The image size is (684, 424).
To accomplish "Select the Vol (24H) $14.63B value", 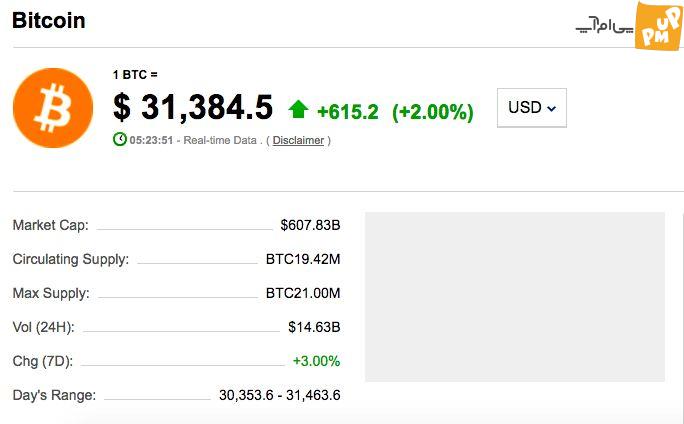I will tap(314, 327).
